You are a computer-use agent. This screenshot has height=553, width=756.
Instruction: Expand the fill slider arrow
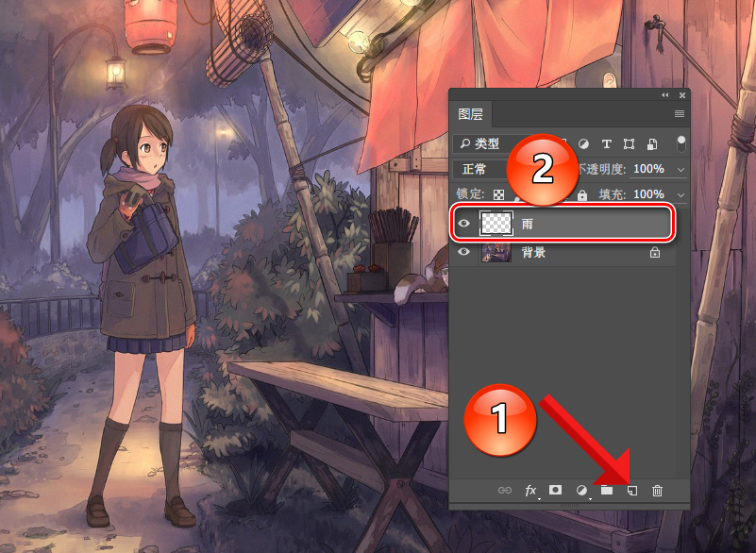680,194
